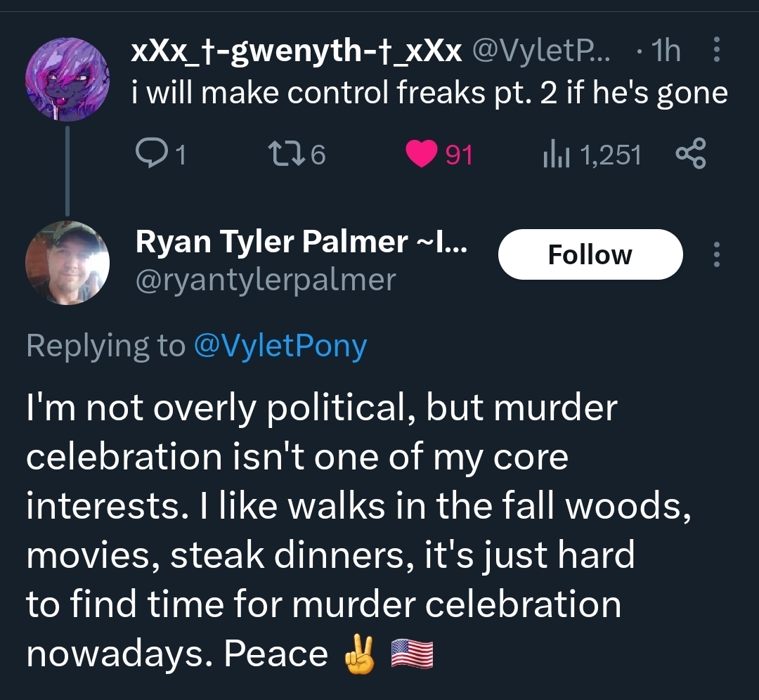Viewport: 759px width, 700px height.
Task: Open Ryan Tyler Palmer's profile photo
Action: (x=67, y=262)
